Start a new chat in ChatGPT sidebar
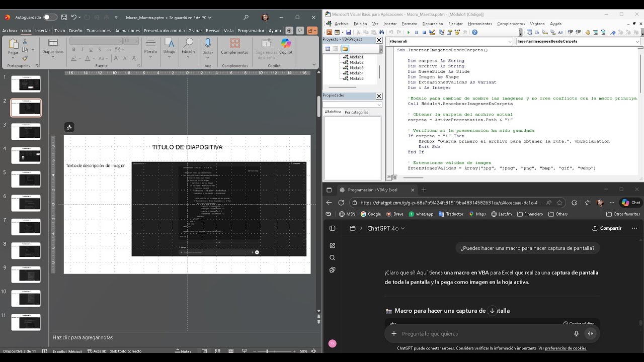The image size is (644, 362). pos(332,245)
